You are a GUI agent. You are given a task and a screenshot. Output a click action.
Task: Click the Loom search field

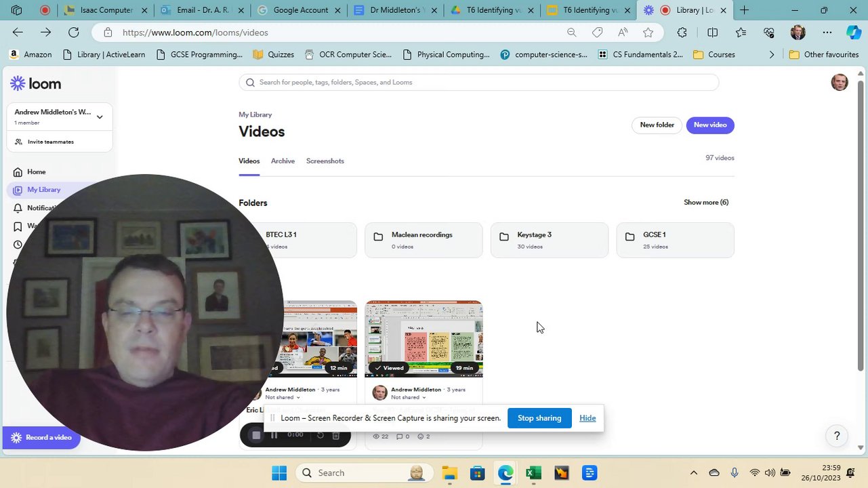(x=478, y=83)
